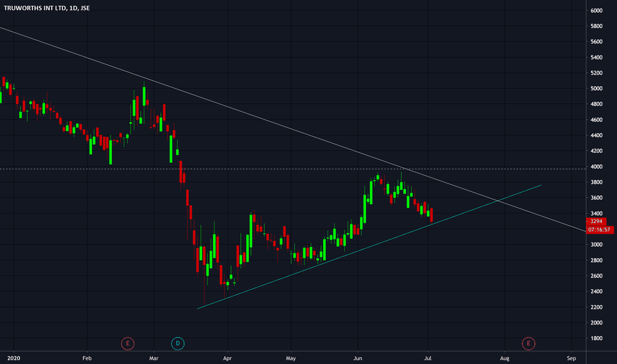Image resolution: width=617 pixels, height=364 pixels.
Task: Click the 3000 price axis label
Action: [x=596, y=244]
